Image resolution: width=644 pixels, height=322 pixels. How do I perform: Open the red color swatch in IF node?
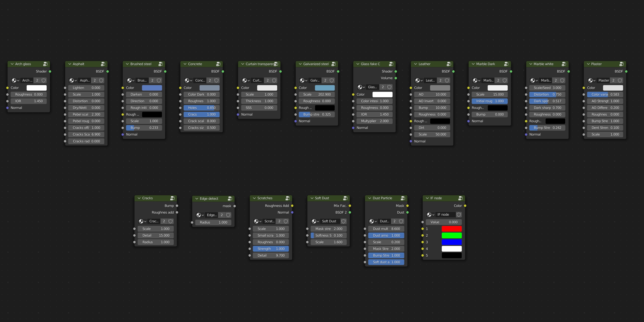tap(452, 229)
